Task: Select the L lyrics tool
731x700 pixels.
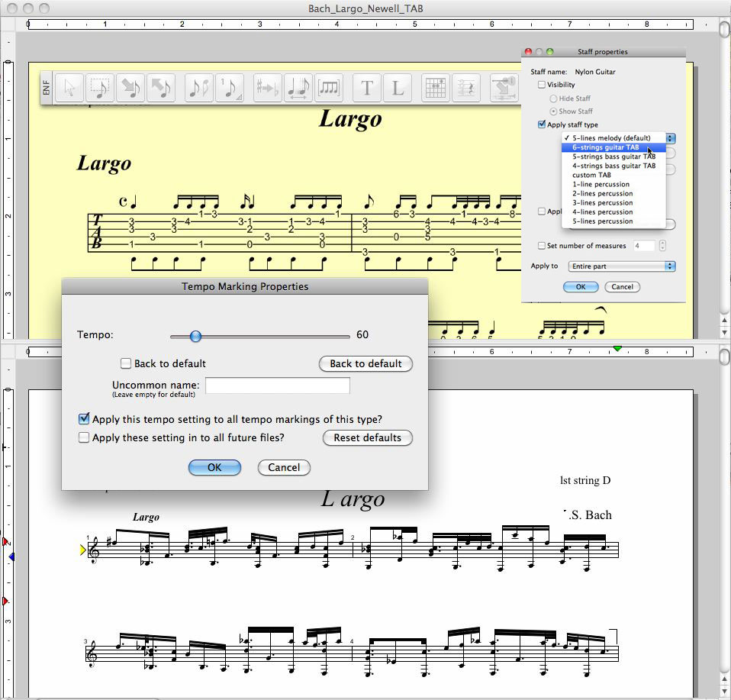Action: (398, 88)
